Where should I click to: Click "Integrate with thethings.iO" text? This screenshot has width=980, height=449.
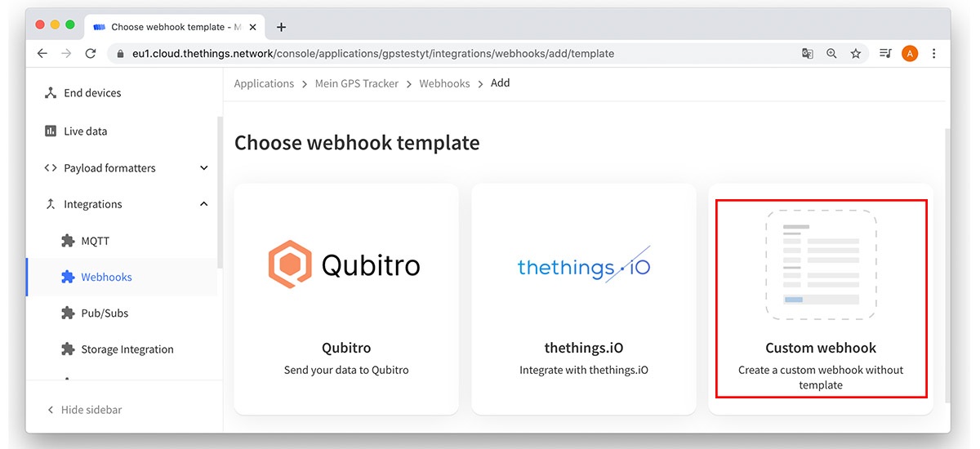584,370
